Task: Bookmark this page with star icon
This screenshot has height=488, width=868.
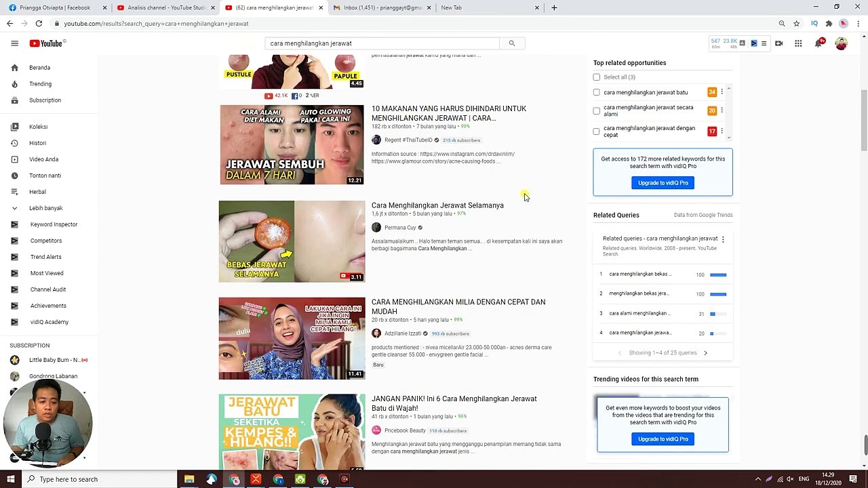Action: click(796, 24)
